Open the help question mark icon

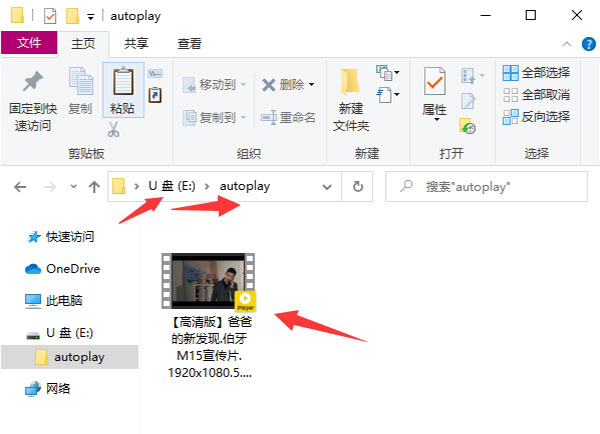[589, 44]
